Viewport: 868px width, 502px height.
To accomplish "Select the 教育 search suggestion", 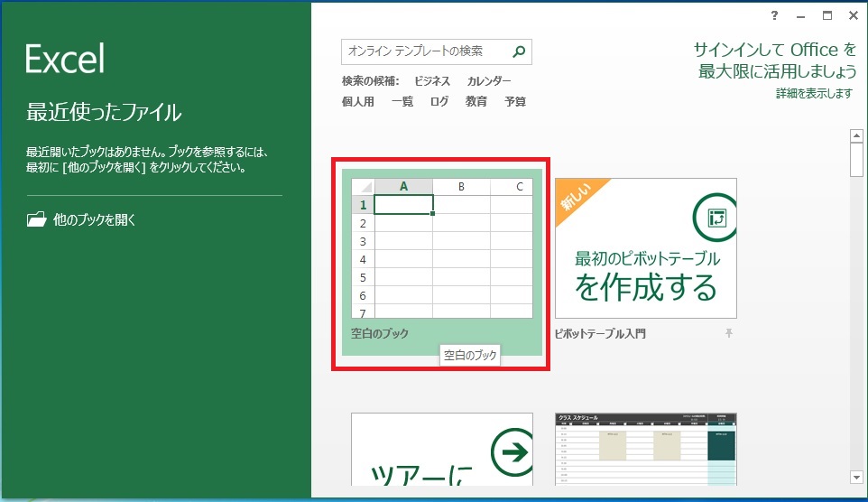I will click(476, 101).
